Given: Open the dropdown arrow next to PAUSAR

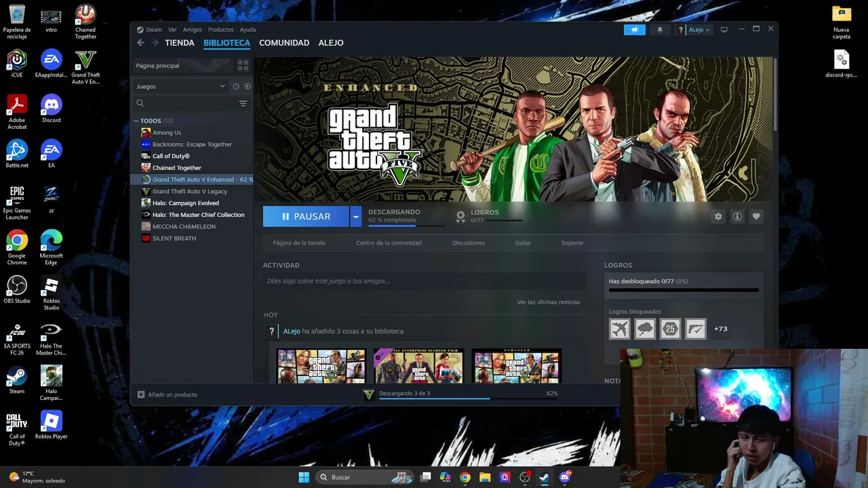Looking at the screenshot, I should tap(355, 216).
